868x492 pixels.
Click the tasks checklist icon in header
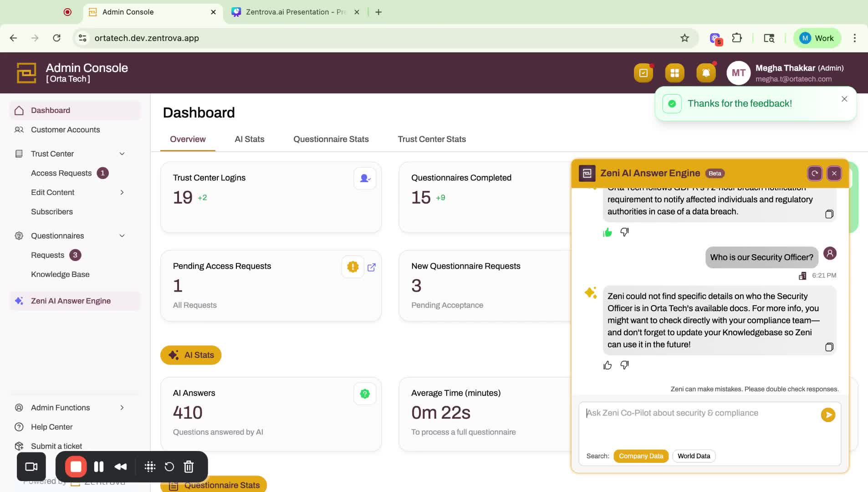pos(643,73)
